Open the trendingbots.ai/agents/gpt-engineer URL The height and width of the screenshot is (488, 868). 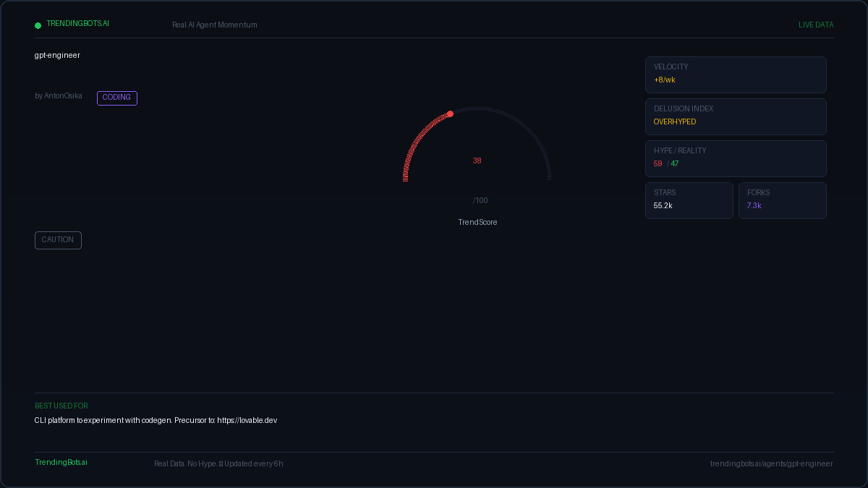(x=772, y=464)
